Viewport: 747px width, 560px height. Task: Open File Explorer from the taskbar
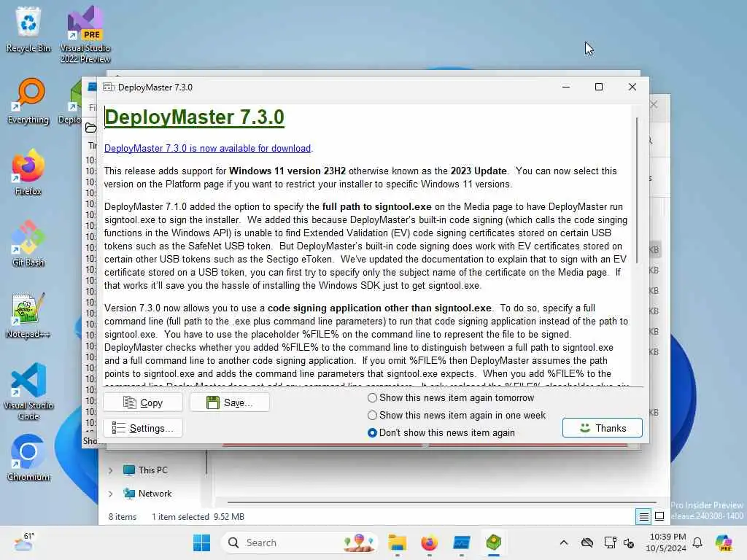point(397,542)
